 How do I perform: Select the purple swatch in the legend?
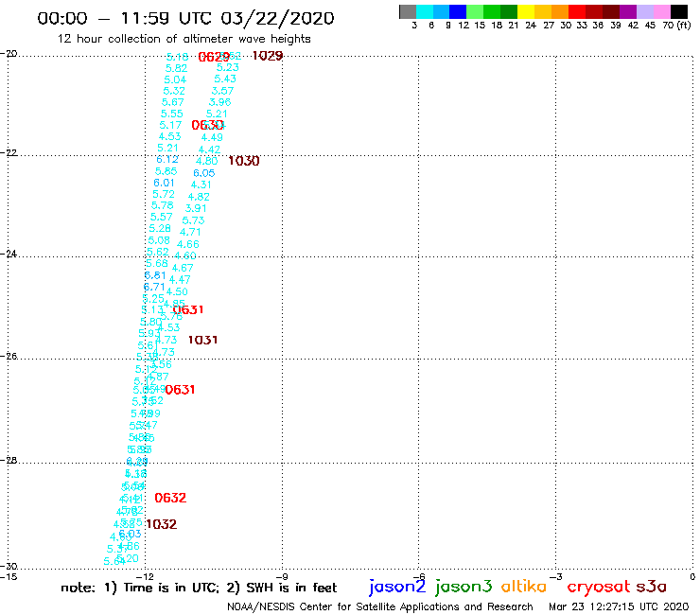pos(628,11)
